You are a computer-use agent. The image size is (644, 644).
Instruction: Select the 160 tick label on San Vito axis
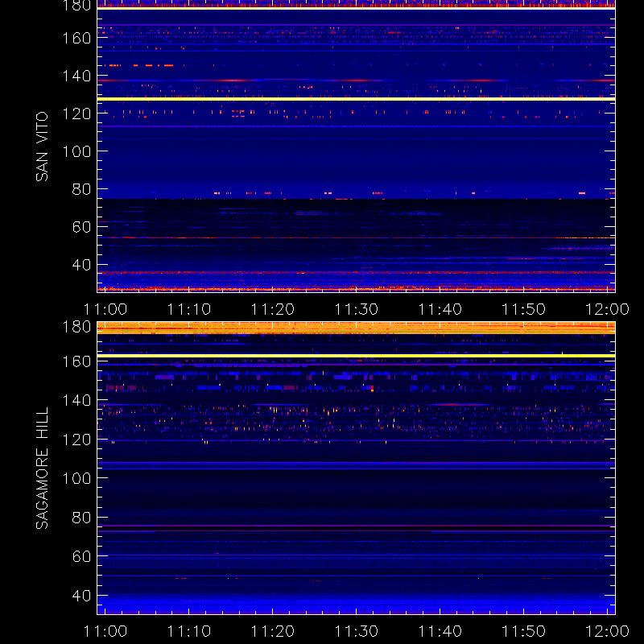(76, 38)
